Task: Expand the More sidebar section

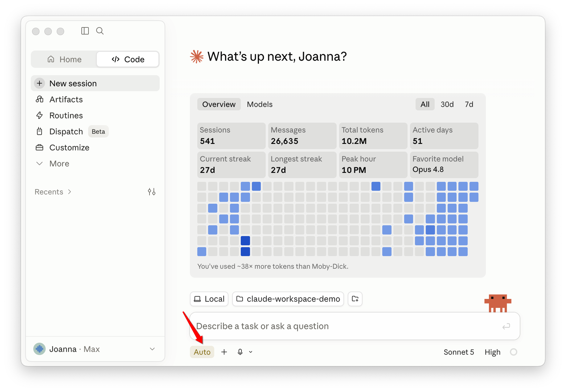Action: [95, 163]
